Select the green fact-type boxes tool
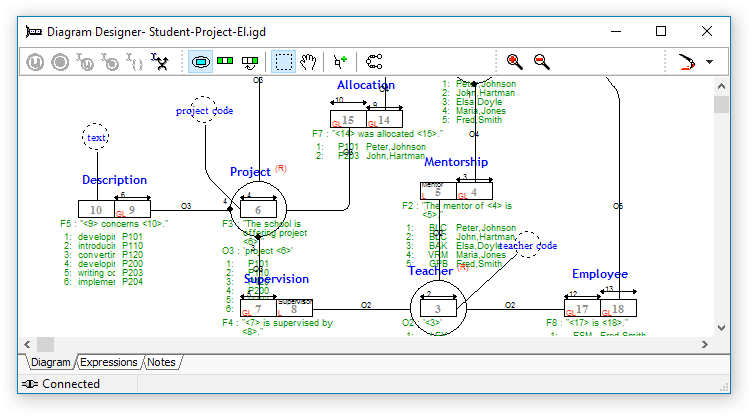752x416 pixels. [x=225, y=61]
